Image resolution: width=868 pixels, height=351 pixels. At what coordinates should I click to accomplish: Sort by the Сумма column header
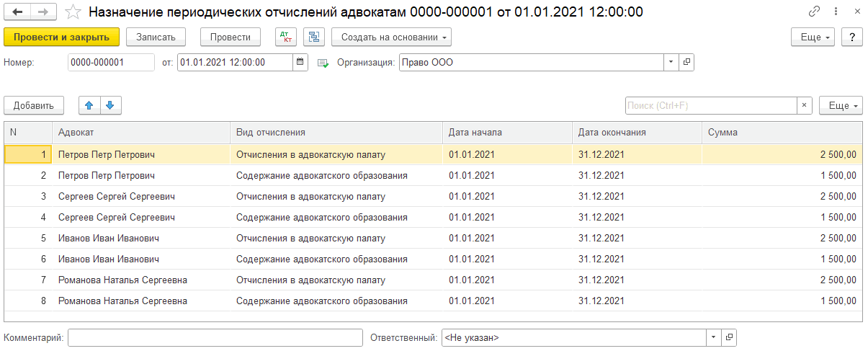tap(781, 133)
